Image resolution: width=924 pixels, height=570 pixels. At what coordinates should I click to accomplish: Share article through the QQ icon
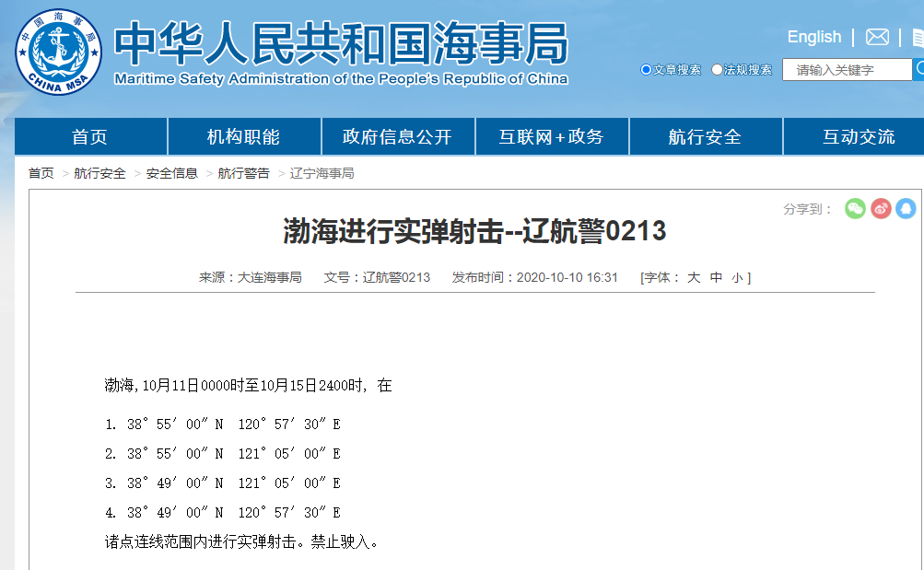click(906, 209)
